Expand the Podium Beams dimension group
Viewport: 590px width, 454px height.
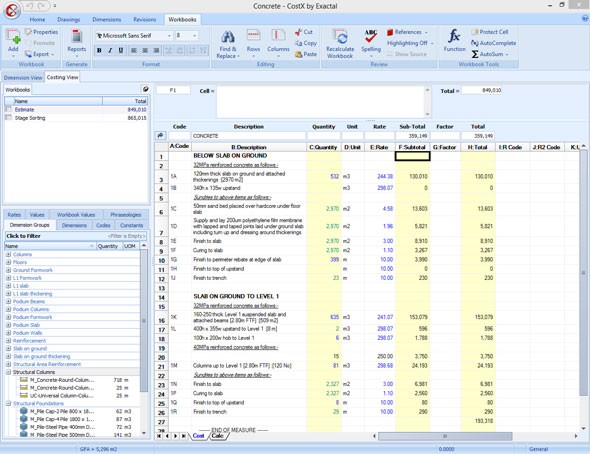point(8,301)
